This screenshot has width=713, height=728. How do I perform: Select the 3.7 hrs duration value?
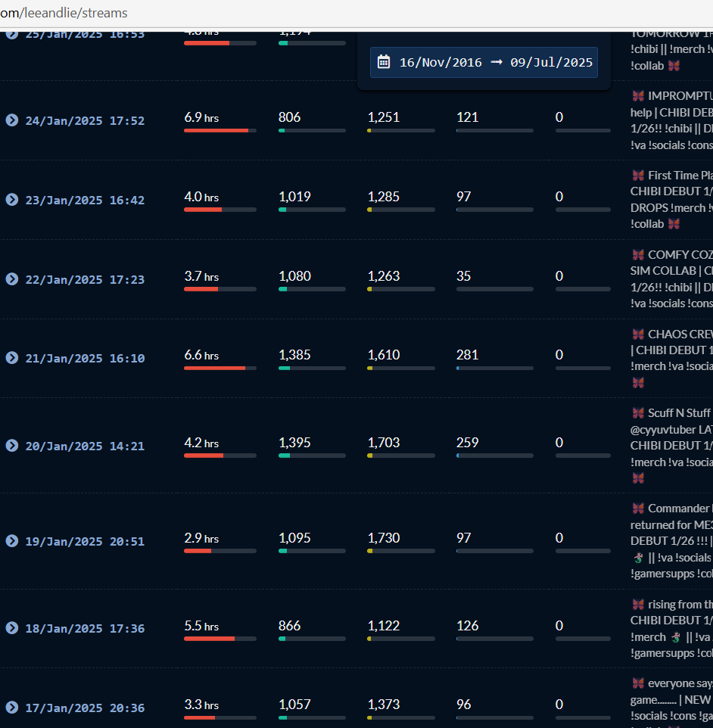pos(201,276)
